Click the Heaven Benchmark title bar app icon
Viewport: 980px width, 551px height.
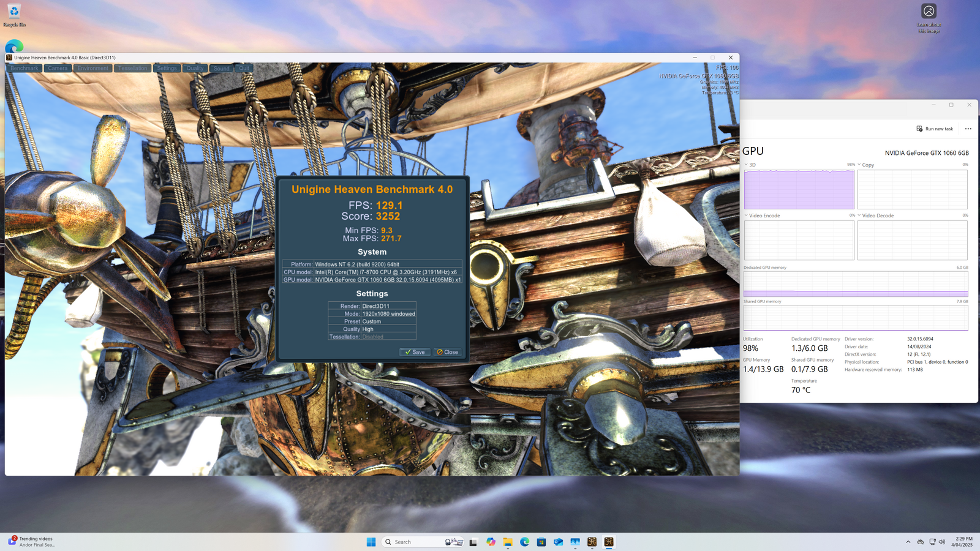9,58
